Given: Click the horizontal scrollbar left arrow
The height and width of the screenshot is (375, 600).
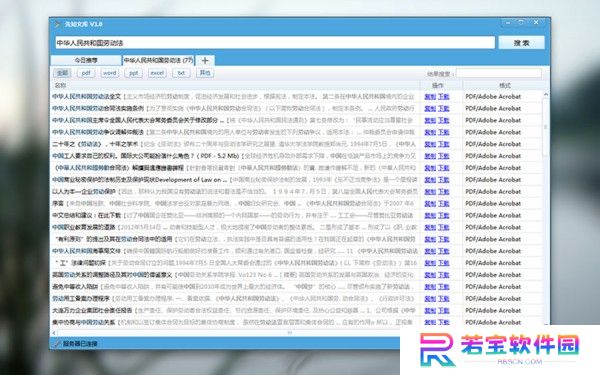Looking at the screenshot, I should [54, 333].
